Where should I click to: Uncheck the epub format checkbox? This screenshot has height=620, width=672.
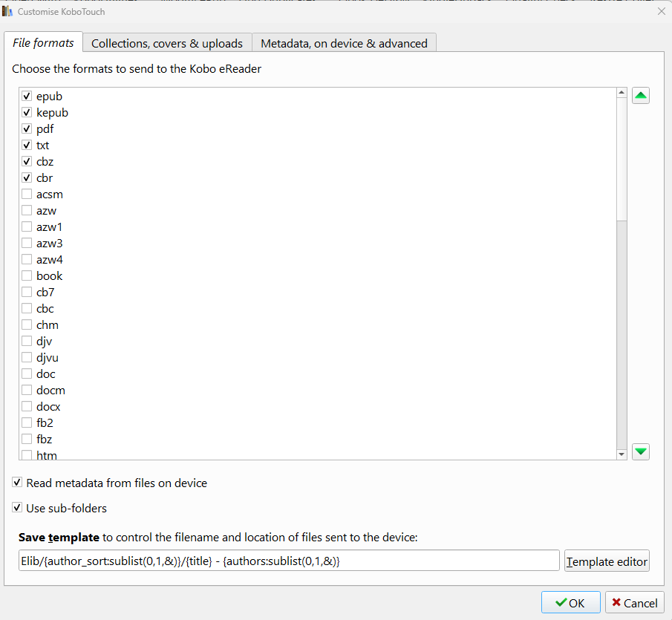[27, 96]
